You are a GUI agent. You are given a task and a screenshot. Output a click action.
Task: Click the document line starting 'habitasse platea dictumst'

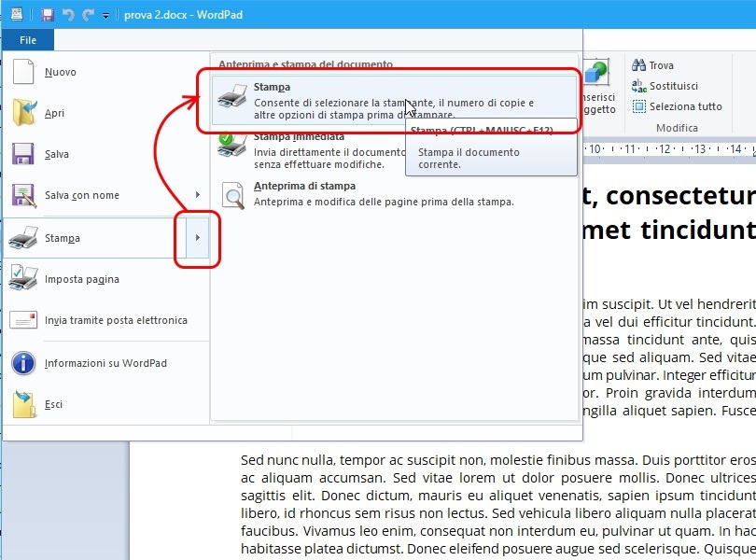coord(498,549)
